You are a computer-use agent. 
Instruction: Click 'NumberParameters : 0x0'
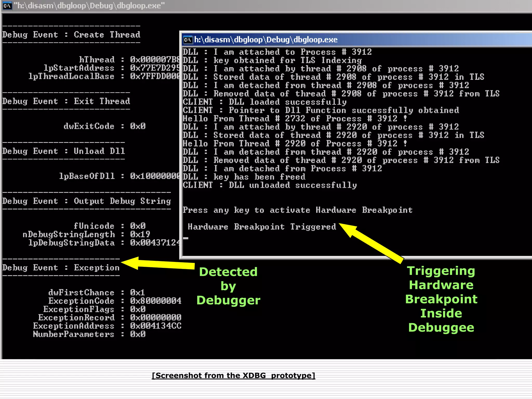point(89,334)
